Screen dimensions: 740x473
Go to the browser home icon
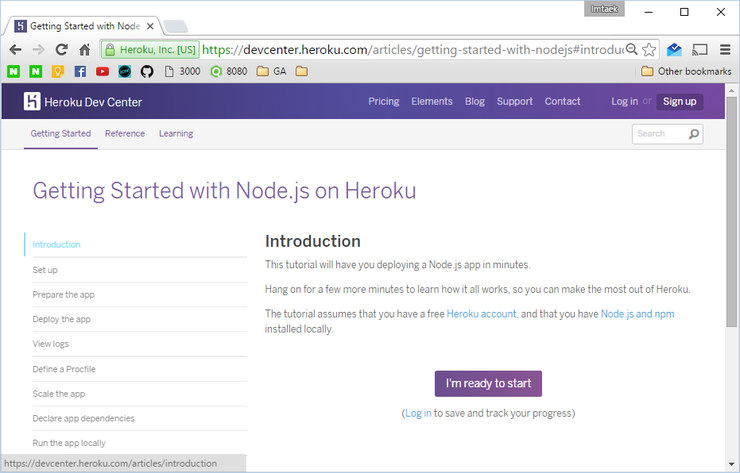point(84,50)
